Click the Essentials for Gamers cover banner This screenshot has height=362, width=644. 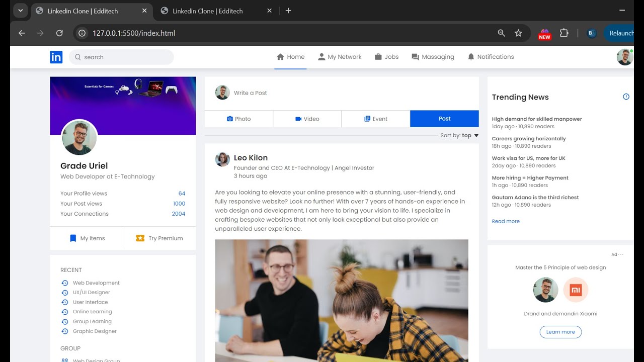tap(123, 106)
